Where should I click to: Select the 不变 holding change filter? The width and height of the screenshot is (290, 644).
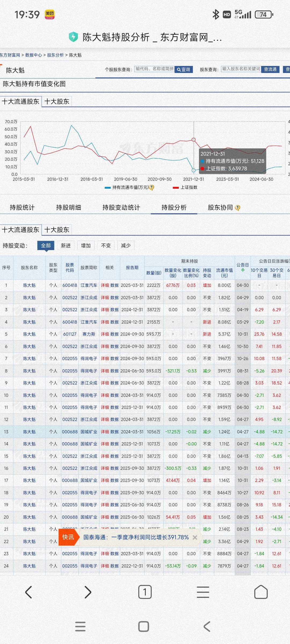pyautogui.click(x=106, y=246)
